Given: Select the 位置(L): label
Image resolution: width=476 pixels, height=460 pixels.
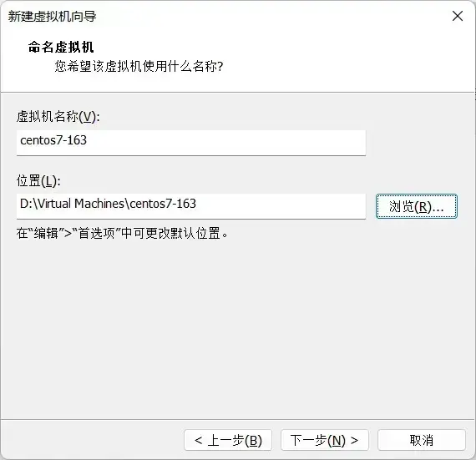Looking at the screenshot, I should point(38,181).
